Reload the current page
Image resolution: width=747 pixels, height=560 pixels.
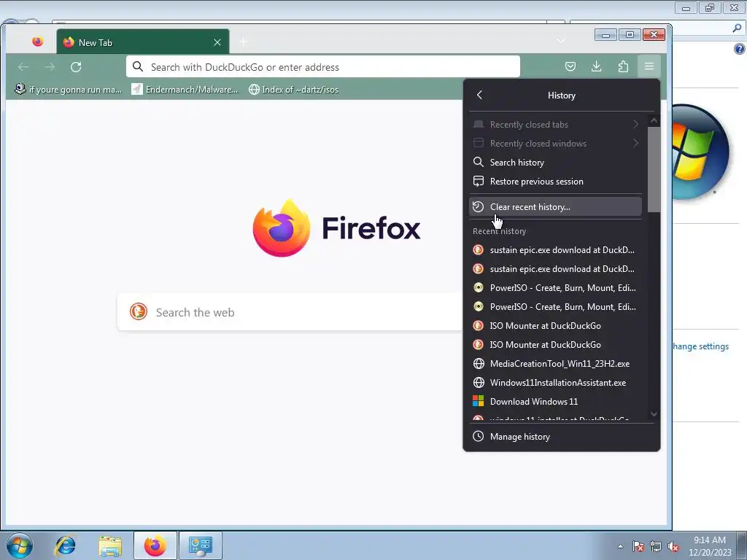click(76, 67)
